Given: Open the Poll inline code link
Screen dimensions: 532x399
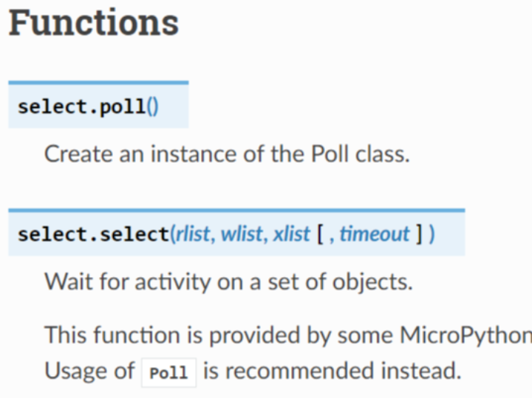Looking at the screenshot, I should (x=168, y=372).
